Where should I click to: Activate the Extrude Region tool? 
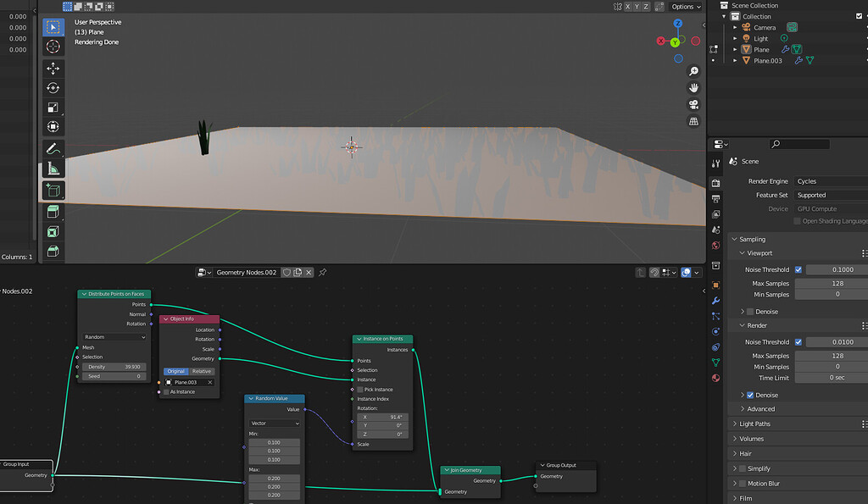click(53, 212)
